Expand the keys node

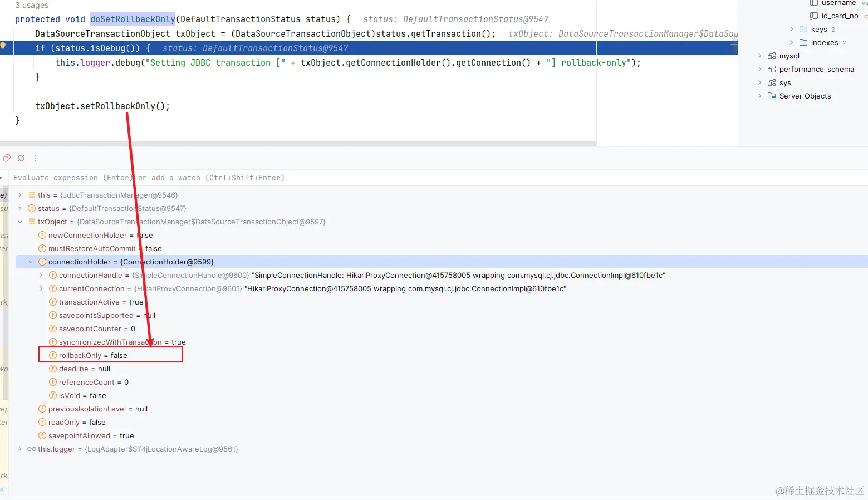(790, 29)
